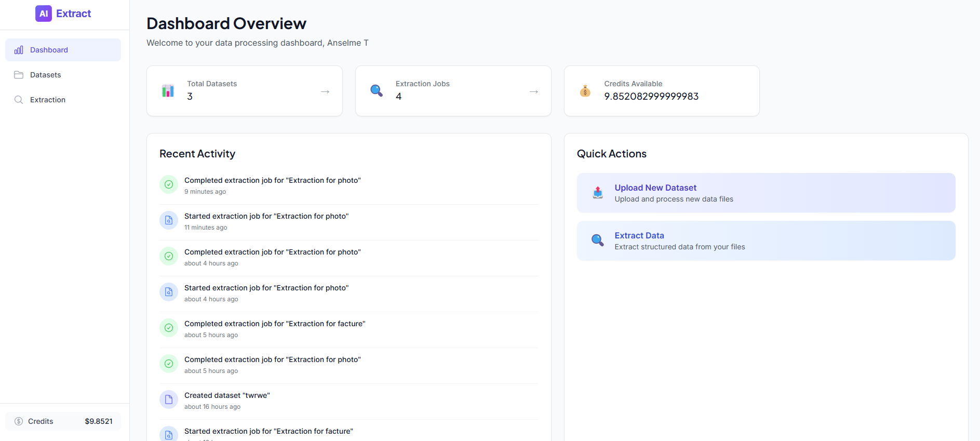The height and width of the screenshot is (441, 980).
Task: Select Dashboard in the left navigation
Action: pos(49,50)
